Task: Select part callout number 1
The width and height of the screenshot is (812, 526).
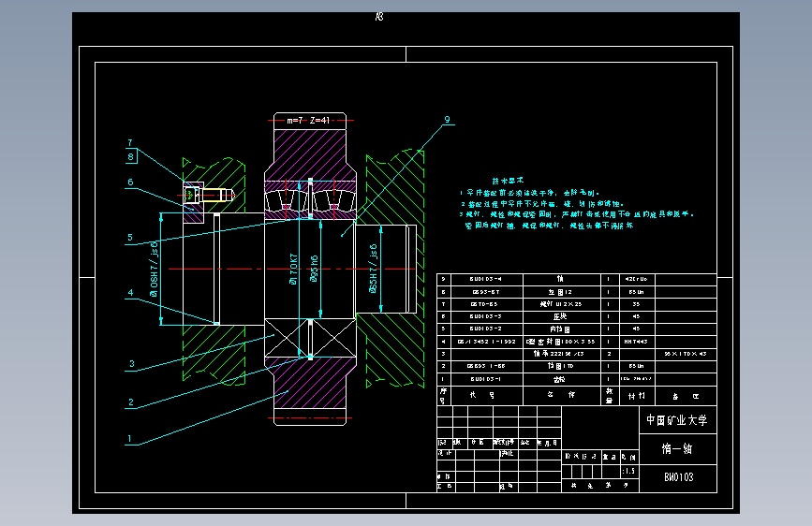Action: pyautogui.click(x=129, y=439)
